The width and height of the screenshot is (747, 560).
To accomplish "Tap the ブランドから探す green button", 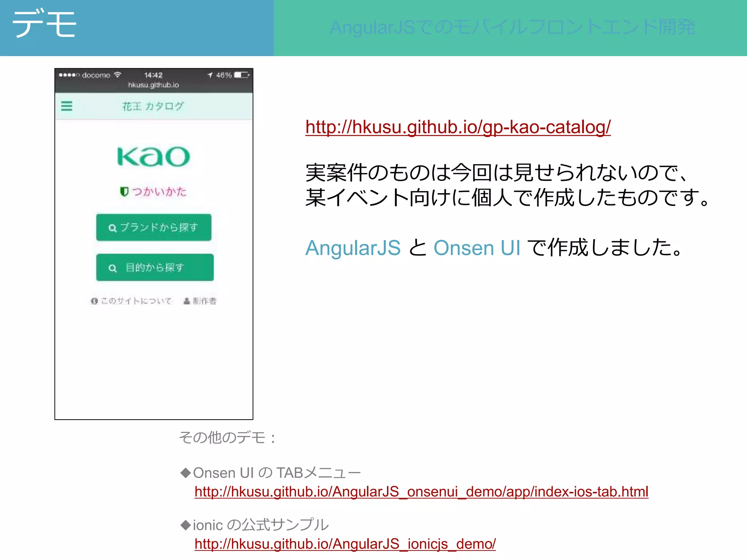I will point(154,227).
